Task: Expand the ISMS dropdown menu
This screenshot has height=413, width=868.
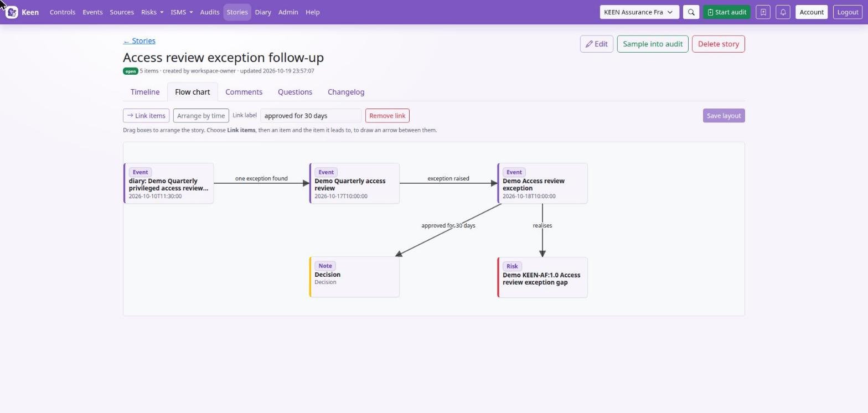Action: (182, 12)
